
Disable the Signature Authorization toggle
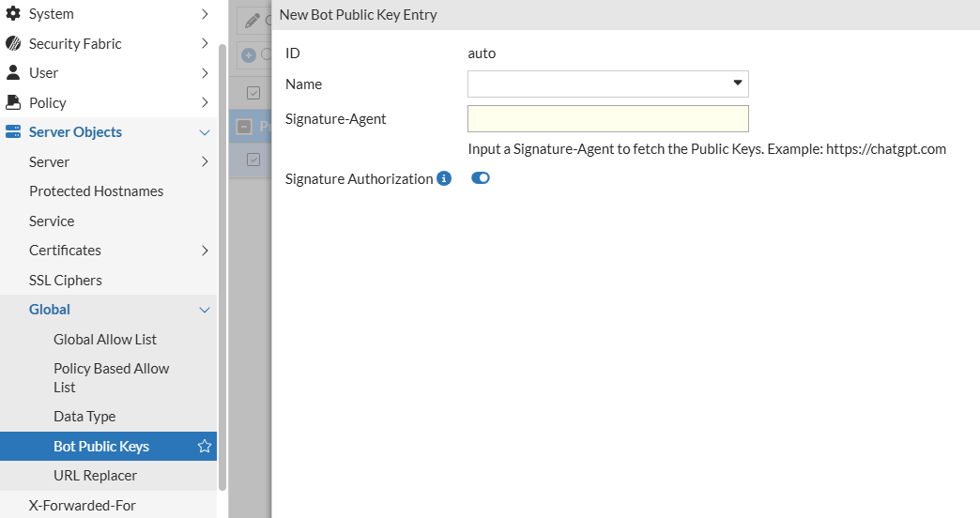(481, 178)
